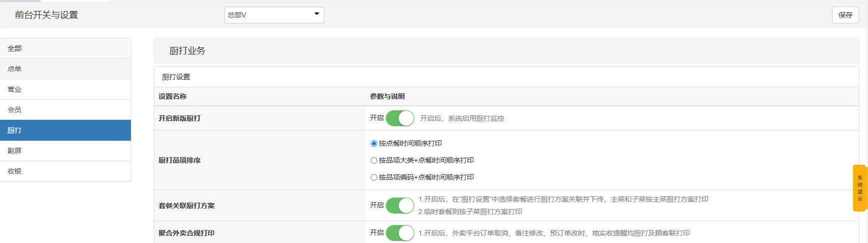
Task: Turn off 聚合外卖合规打印 switch
Action: point(400,233)
